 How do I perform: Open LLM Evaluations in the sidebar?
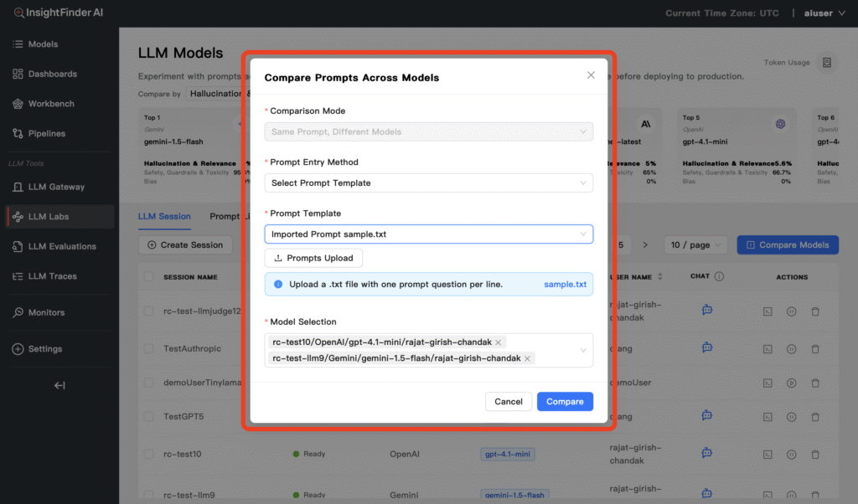[61, 246]
